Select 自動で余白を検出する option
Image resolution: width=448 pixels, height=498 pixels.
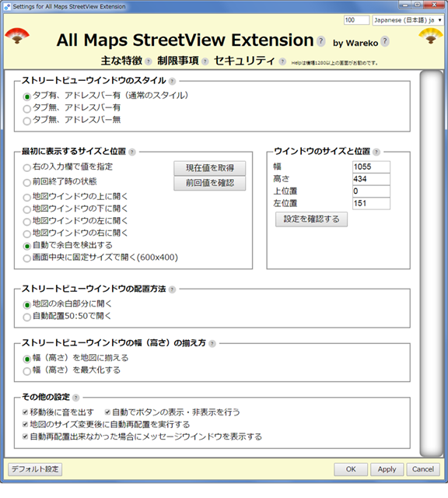(x=27, y=246)
